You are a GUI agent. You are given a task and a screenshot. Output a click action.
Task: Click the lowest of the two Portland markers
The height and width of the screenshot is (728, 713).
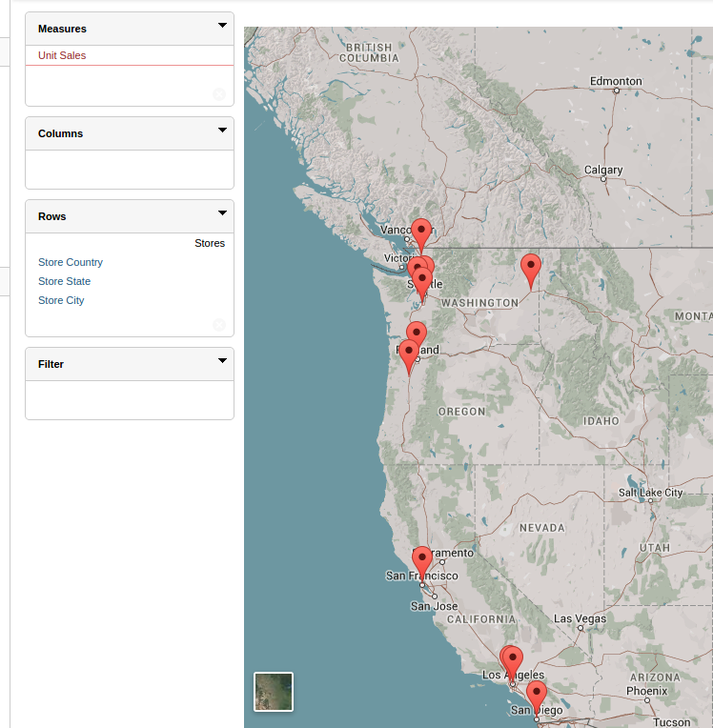[x=409, y=353]
